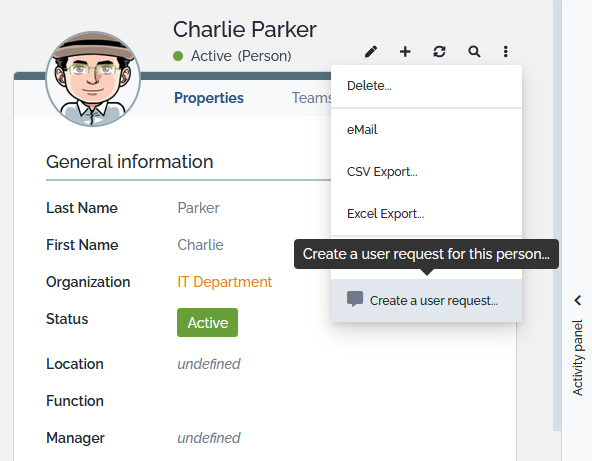Click the pencil edit icon
This screenshot has height=461, width=592.
[x=371, y=51]
